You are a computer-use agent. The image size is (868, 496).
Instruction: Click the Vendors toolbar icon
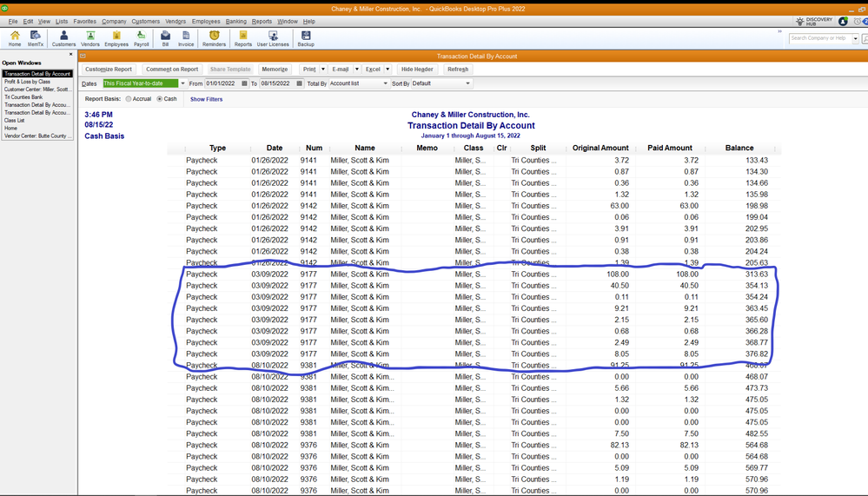point(90,37)
